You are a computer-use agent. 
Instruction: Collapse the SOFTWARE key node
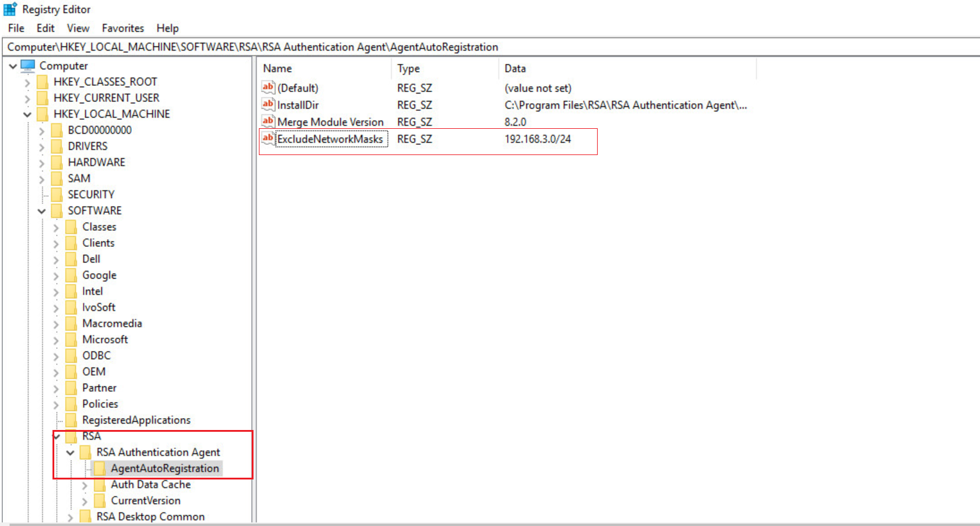click(x=42, y=211)
